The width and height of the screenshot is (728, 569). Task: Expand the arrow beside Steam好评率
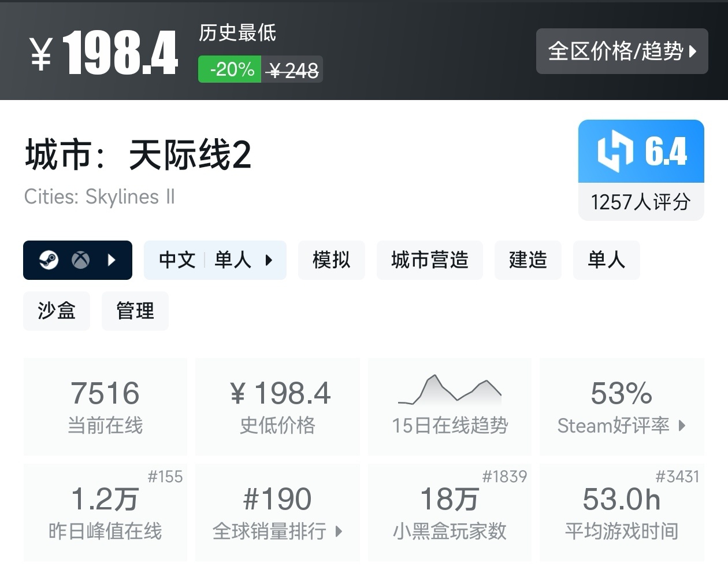(x=682, y=426)
